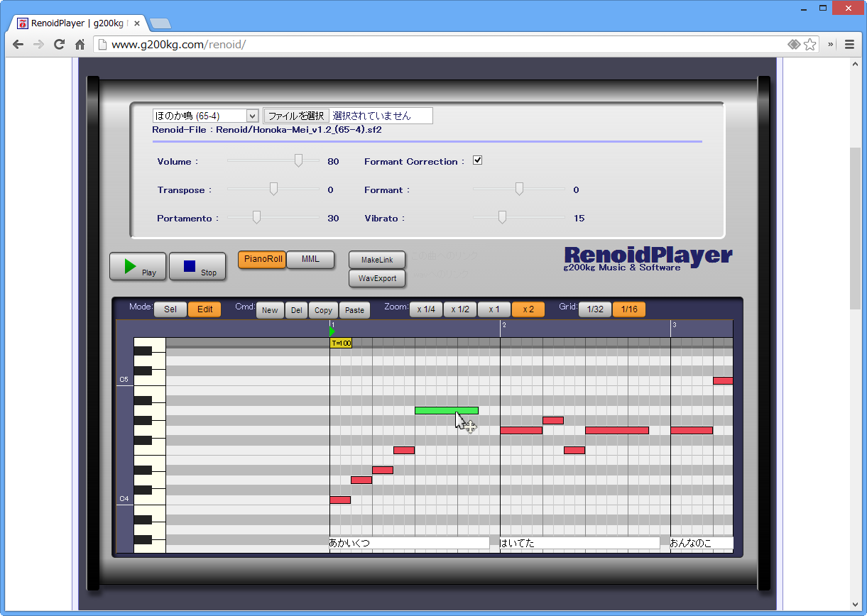This screenshot has width=867, height=616.
Task: Show hidden extensions via chevron icon
Action: coord(830,44)
